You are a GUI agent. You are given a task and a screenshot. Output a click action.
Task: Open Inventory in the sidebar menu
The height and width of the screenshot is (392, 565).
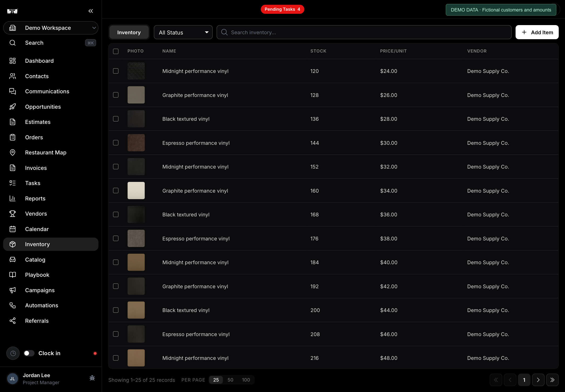pos(51,244)
